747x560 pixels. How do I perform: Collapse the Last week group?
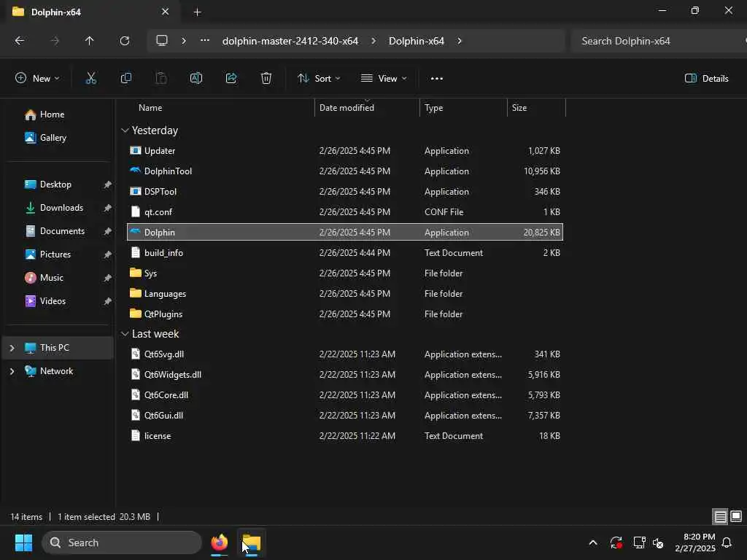[125, 334]
